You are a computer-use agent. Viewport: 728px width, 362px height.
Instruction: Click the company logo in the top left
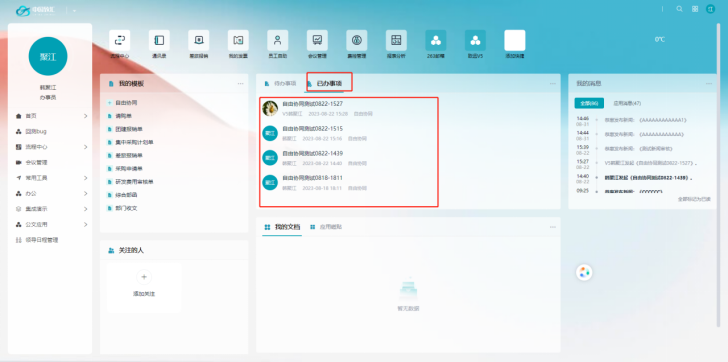pos(36,10)
